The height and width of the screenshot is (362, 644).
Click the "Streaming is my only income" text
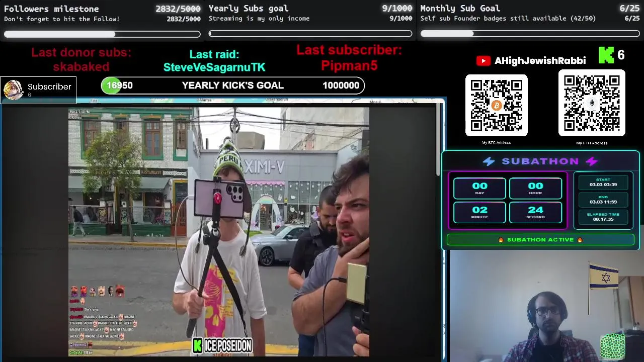[259, 19]
